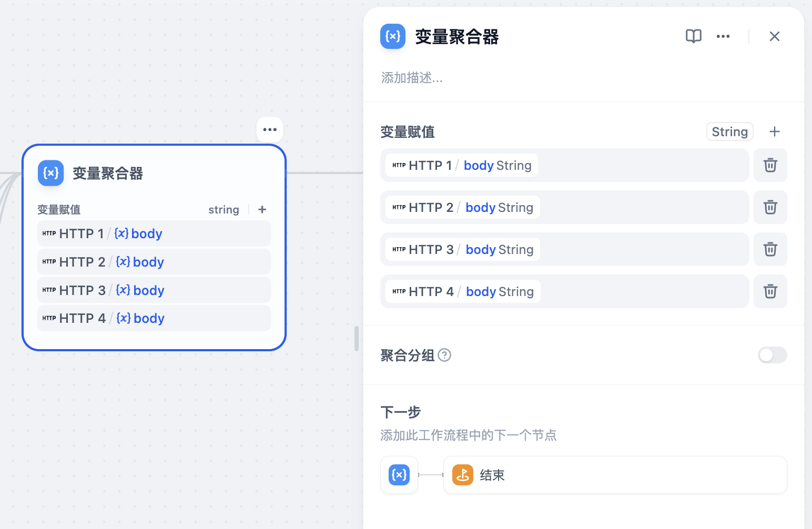This screenshot has width=812, height=529.
Task: Open the more options menu in panel header
Action: coord(723,36)
